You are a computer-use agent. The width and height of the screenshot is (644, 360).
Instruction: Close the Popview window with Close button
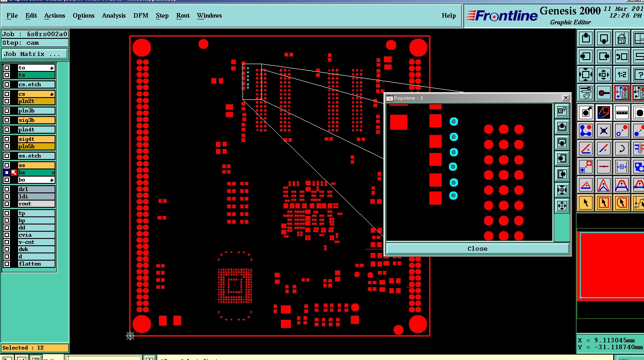477,248
